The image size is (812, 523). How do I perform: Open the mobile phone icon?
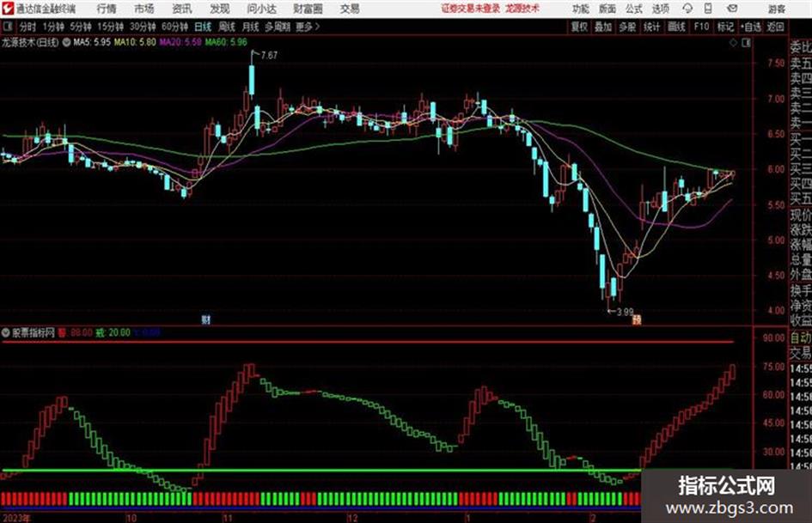708,9
